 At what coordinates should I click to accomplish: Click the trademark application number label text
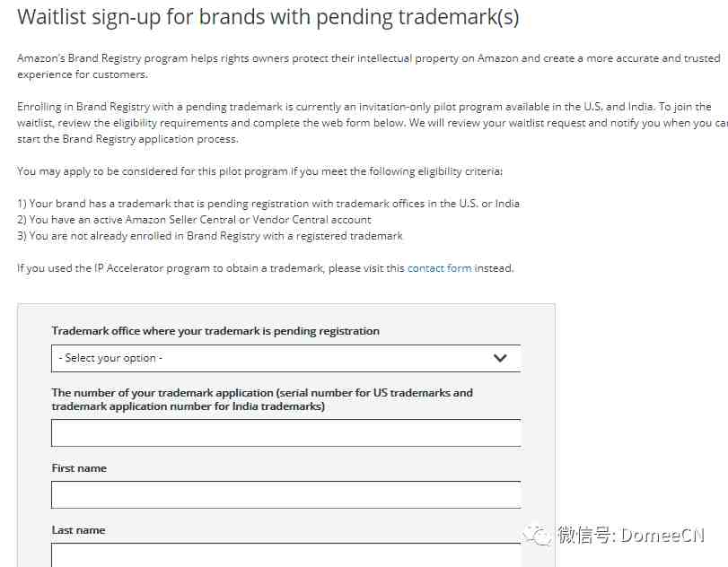point(262,399)
